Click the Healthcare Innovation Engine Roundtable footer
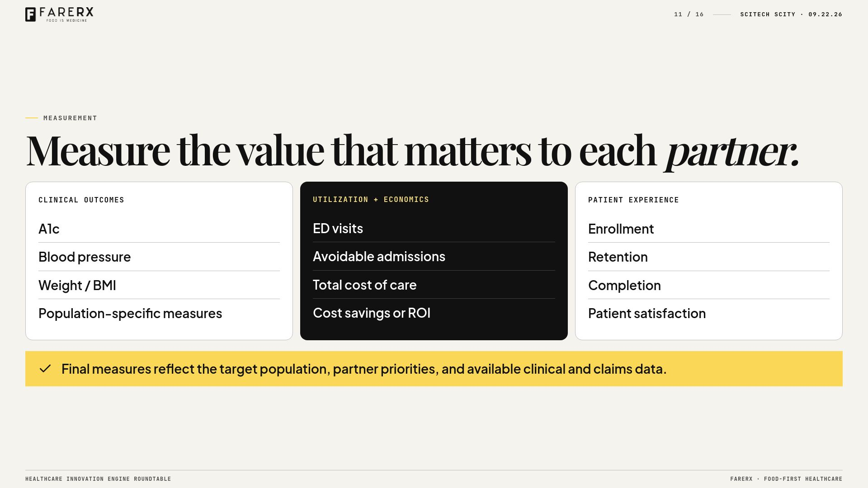The height and width of the screenshot is (488, 868). click(x=98, y=479)
